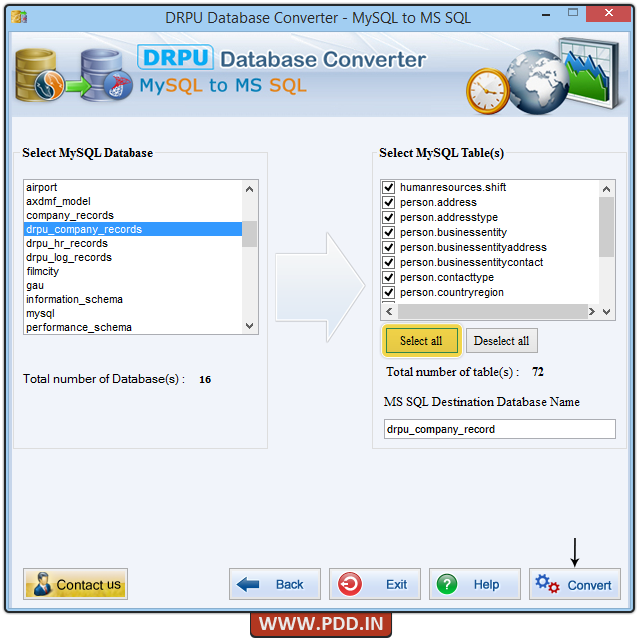The width and height of the screenshot is (639, 638).
Task: Click the Exit button
Action: pyautogui.click(x=375, y=584)
